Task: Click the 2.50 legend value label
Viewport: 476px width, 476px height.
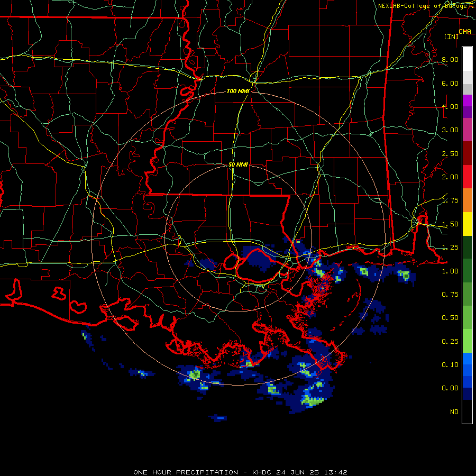Action: [x=450, y=153]
